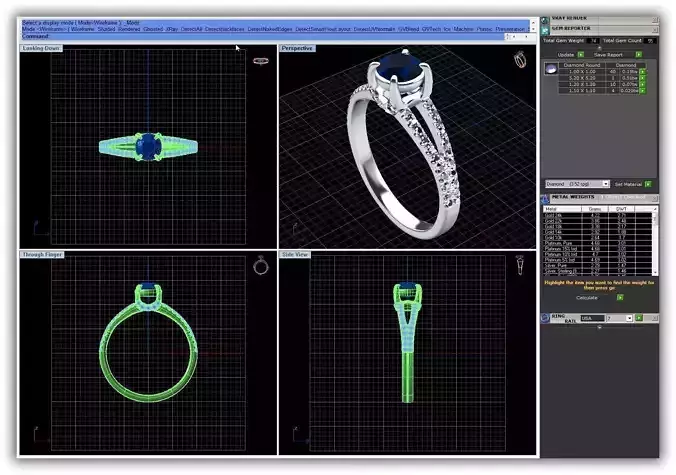Viewport: 676px width, 475px height.
Task: Click command history scrollbar up arrow
Action: tap(533, 22)
